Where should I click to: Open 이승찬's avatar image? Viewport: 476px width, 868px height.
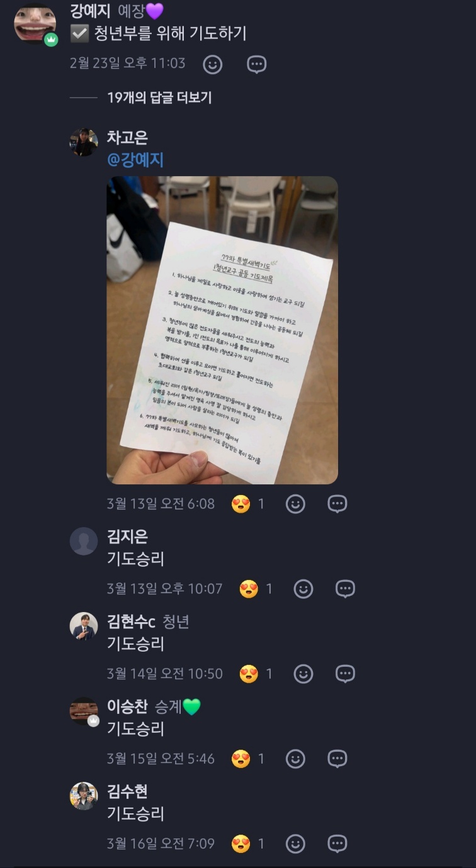[84, 711]
